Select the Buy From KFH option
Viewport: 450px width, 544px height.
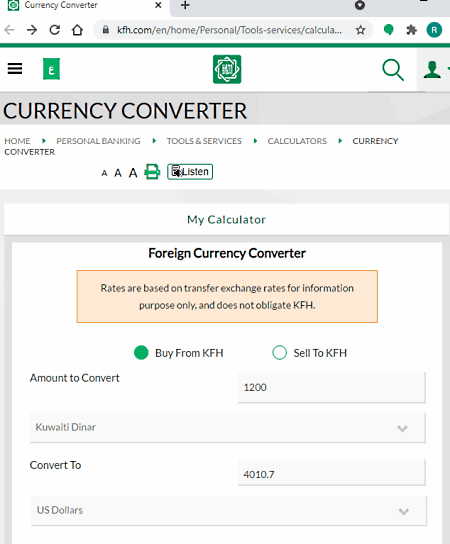tap(141, 353)
